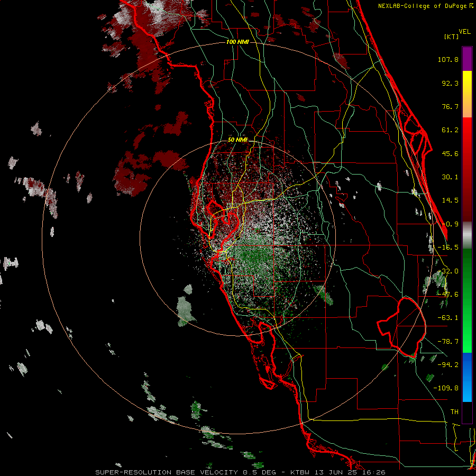Click the 100 NMI range ring label

[x=237, y=42]
